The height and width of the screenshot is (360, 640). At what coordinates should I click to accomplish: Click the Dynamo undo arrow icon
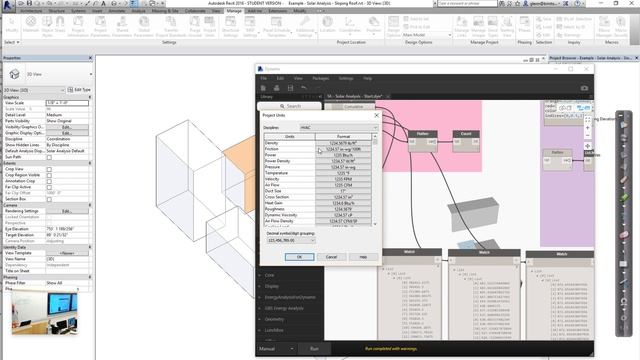point(304,88)
